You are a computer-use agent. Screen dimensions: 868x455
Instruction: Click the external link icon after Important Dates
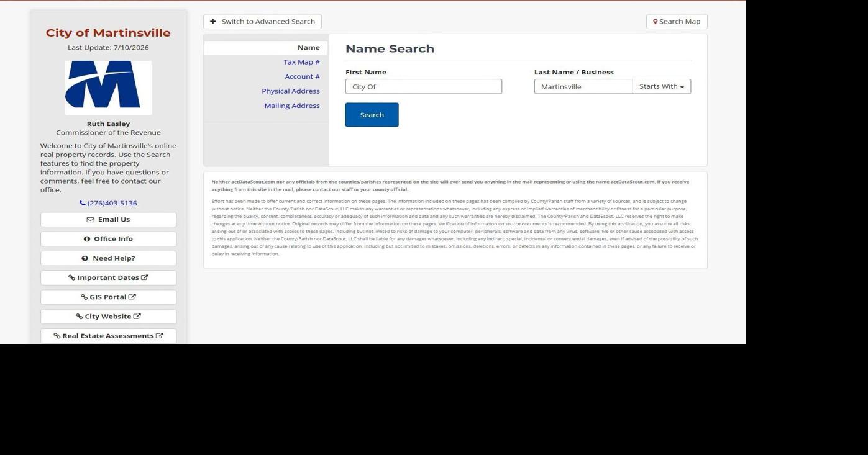click(x=145, y=277)
